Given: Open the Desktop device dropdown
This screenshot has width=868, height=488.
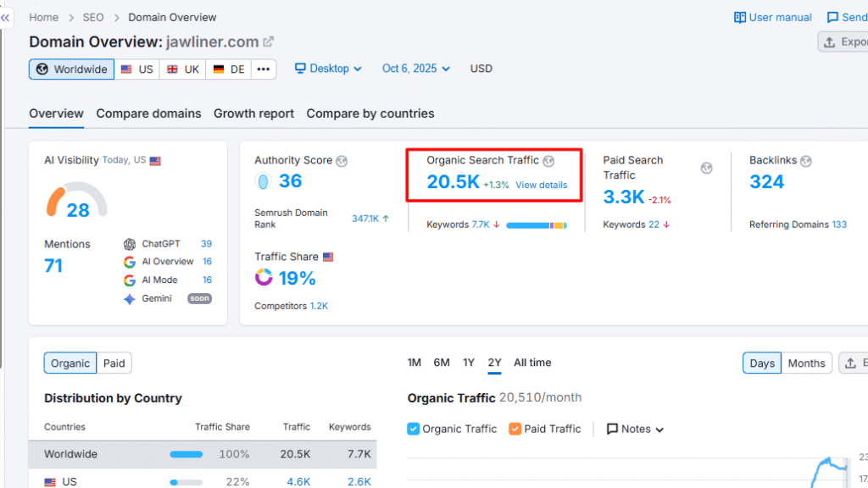Looking at the screenshot, I should [328, 69].
